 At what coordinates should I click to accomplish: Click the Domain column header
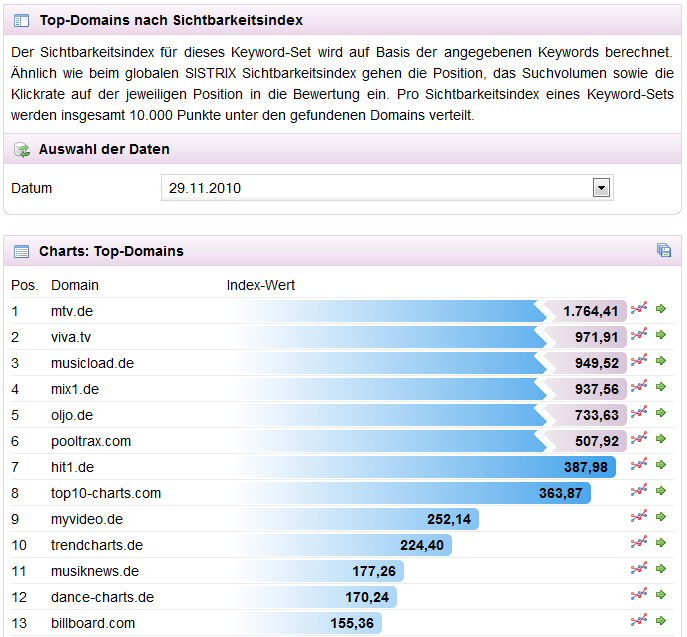[75, 285]
